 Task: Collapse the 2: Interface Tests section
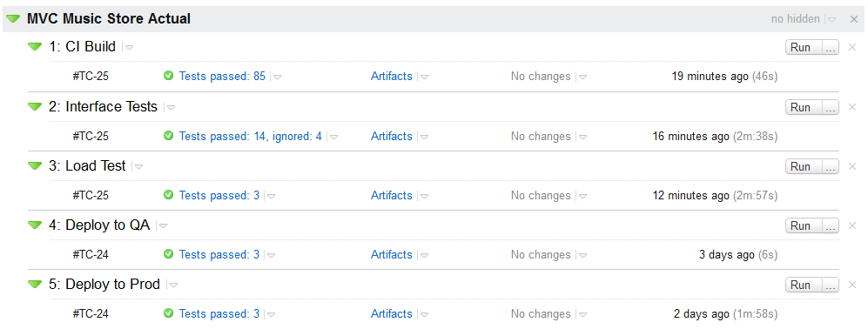(35, 106)
